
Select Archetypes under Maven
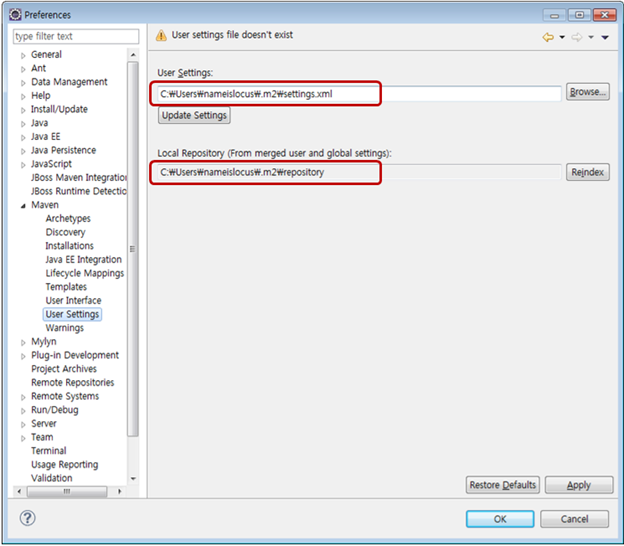tap(68, 219)
